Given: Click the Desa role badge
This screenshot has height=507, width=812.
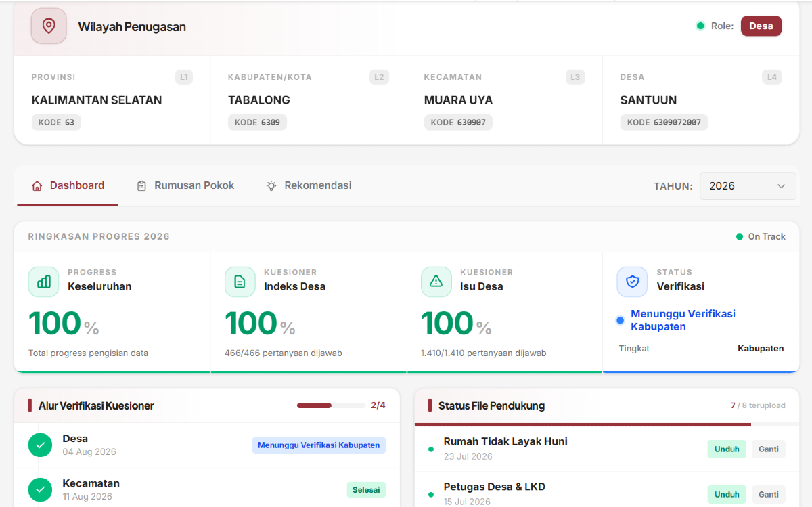Looking at the screenshot, I should [x=761, y=26].
